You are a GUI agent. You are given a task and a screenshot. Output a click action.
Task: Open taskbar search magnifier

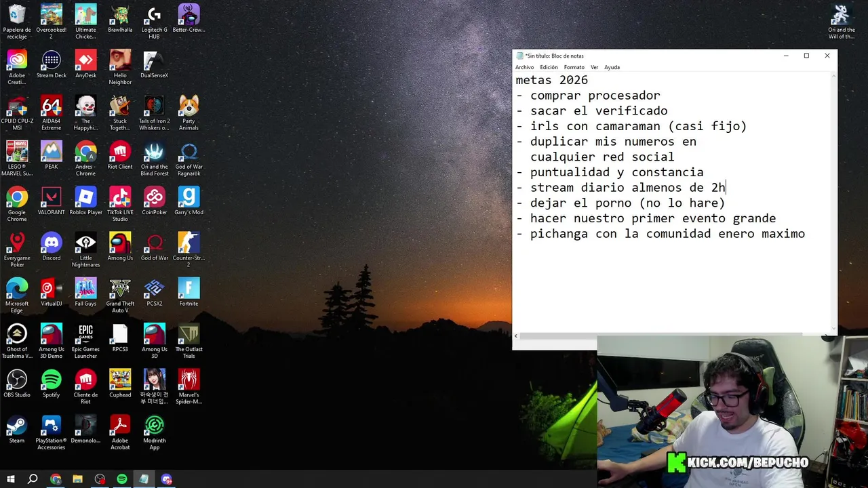point(33,479)
